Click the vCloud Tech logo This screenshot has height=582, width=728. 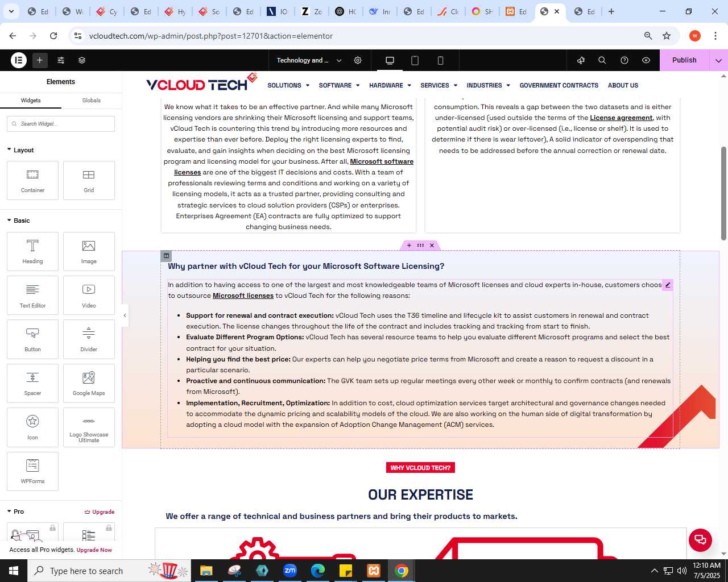pos(201,83)
